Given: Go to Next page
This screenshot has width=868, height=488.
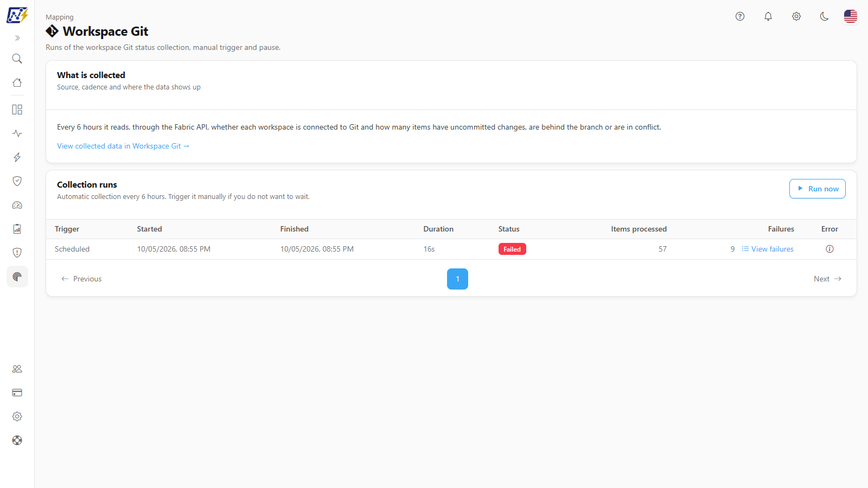Looking at the screenshot, I should click(828, 279).
